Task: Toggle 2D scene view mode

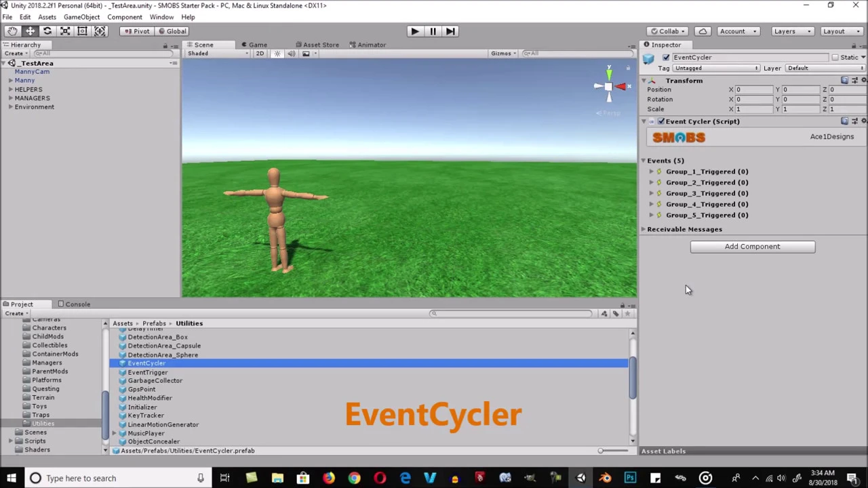Action: click(260, 54)
